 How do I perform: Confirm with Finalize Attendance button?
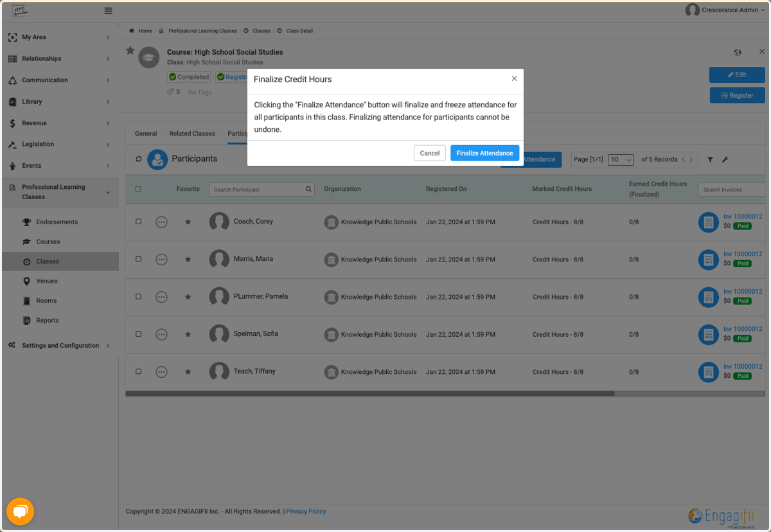pyautogui.click(x=484, y=153)
